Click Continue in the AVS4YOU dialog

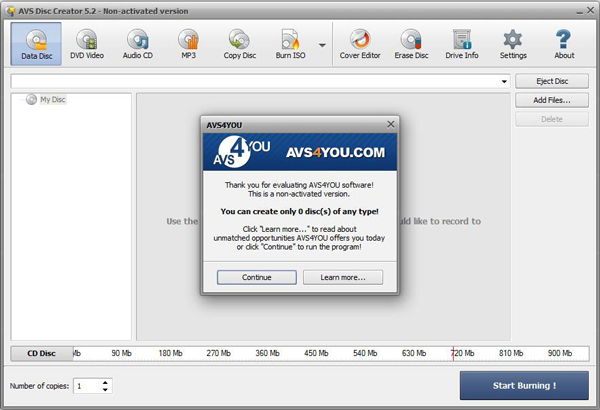pyautogui.click(x=256, y=277)
